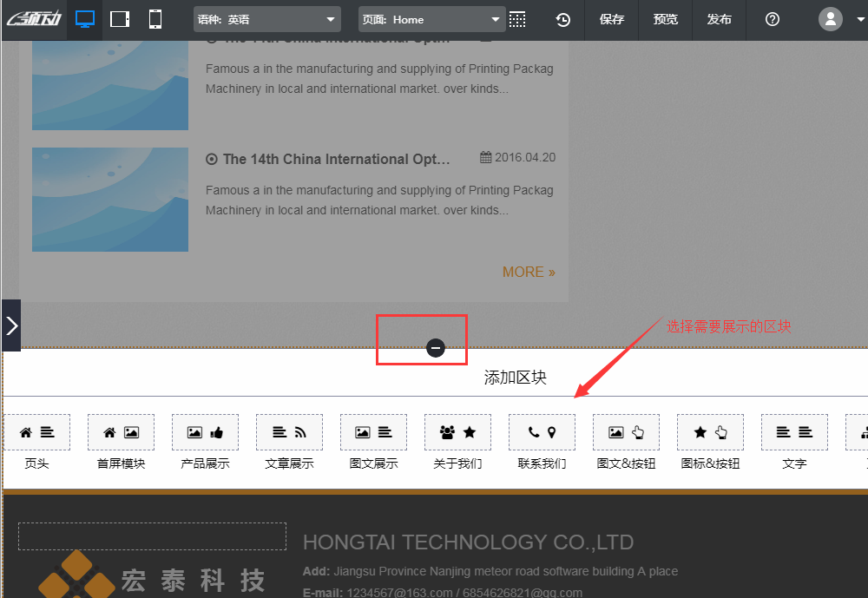Switch to mobile phone preview mode
This screenshot has width=868, height=598.
[x=155, y=19]
